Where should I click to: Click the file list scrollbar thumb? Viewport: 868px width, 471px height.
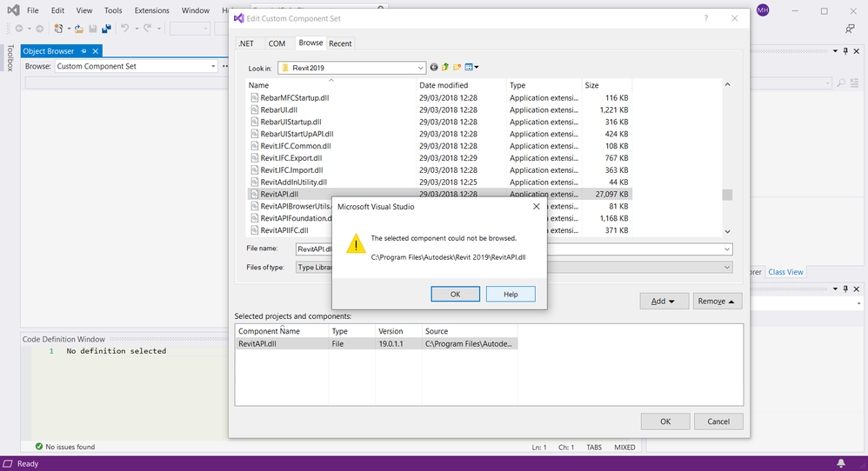coord(727,195)
